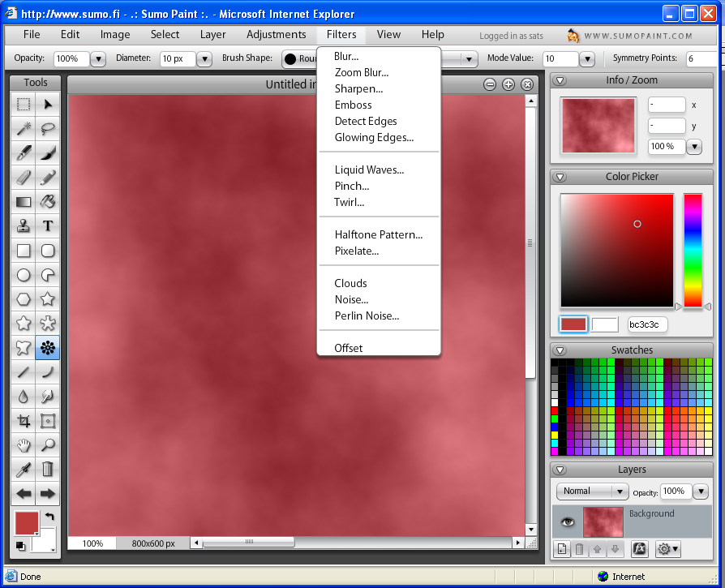This screenshot has width=725, height=588.
Task: Activate the Zoom tool
Action: 47,444
